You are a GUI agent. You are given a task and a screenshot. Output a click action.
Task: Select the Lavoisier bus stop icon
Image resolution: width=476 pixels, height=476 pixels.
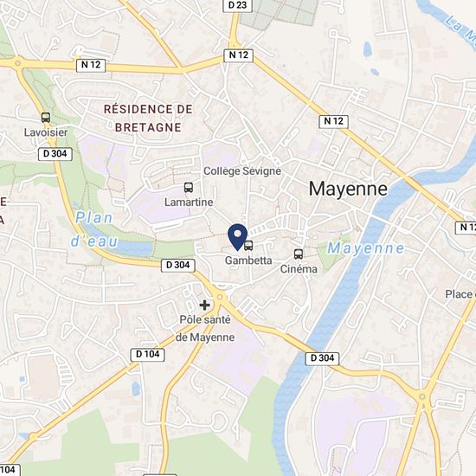click(46, 118)
